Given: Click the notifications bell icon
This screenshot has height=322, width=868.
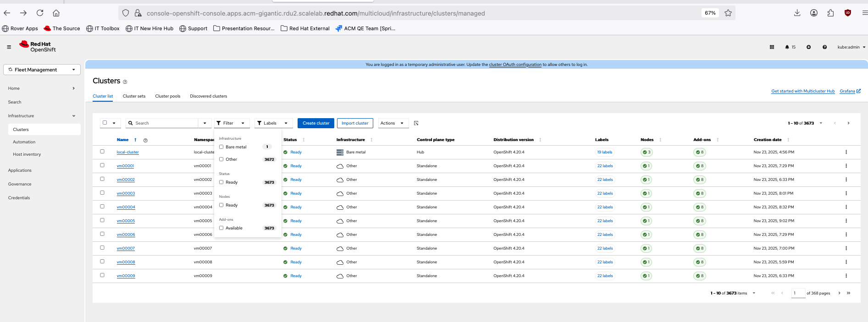Looking at the screenshot, I should click(x=787, y=47).
